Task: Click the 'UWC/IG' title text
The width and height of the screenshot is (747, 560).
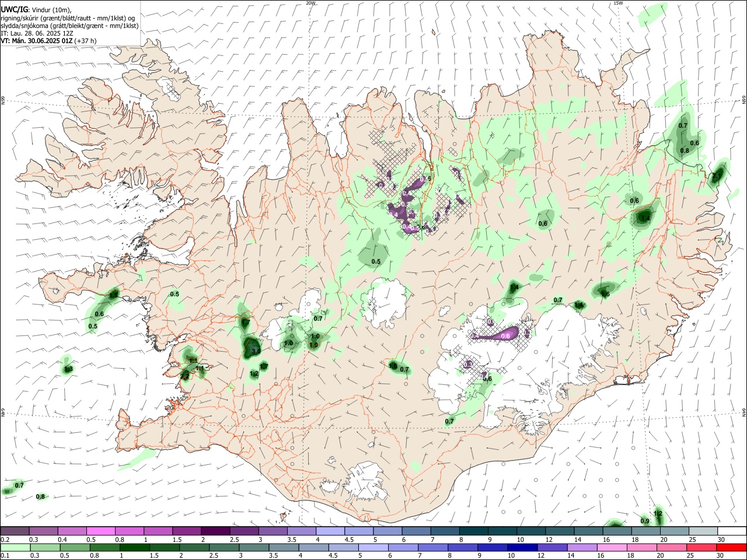Action: pos(14,9)
